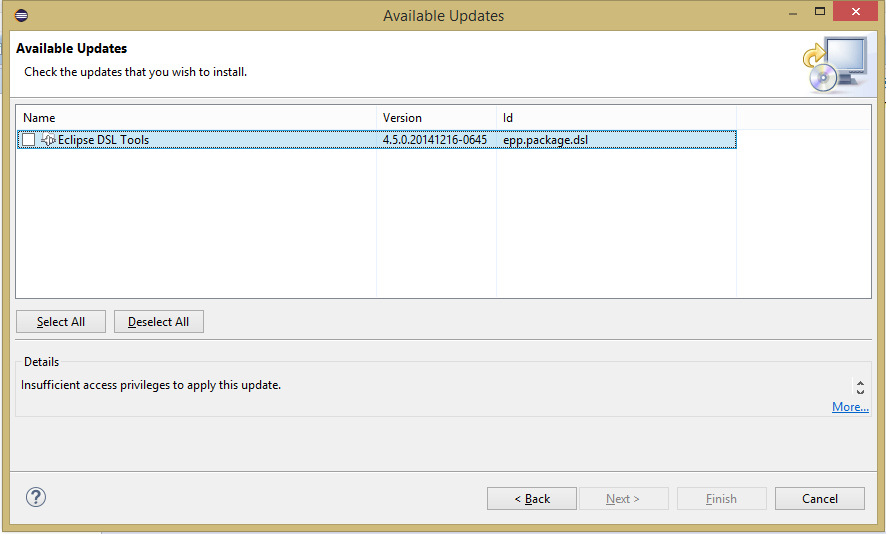Viewport: 886px width, 534px height.
Task: Click details text up arrow
Action: pyautogui.click(x=860, y=383)
